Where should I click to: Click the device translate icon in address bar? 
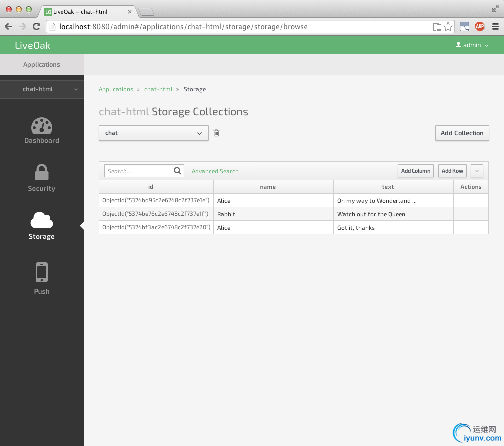click(x=437, y=27)
